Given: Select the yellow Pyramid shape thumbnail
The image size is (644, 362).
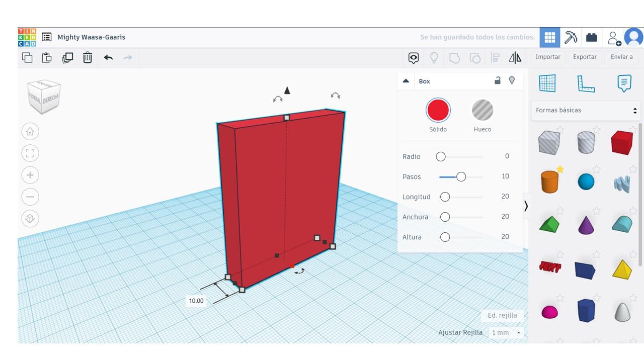Looking at the screenshot, I should coord(622,269).
